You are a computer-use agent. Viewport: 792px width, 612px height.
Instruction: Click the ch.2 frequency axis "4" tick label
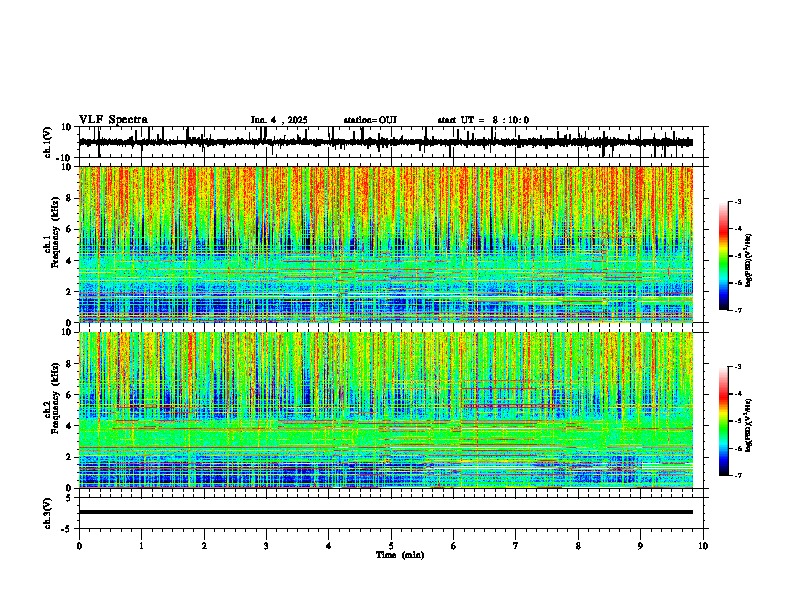tap(70, 426)
